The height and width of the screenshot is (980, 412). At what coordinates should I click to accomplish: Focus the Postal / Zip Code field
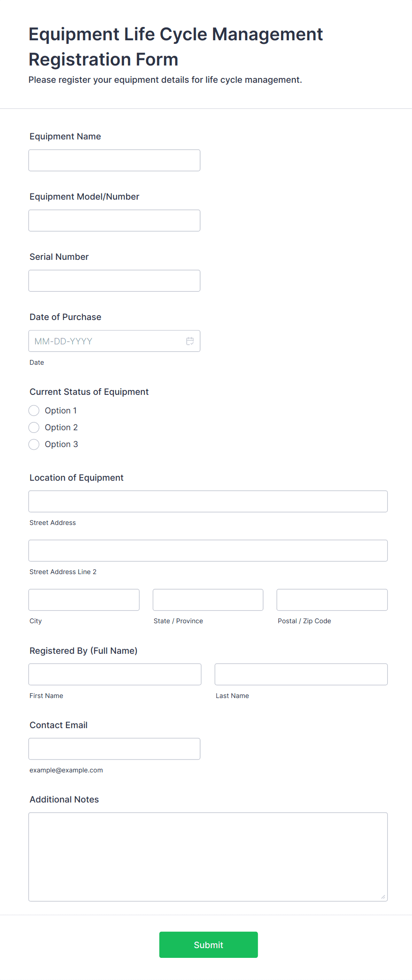coord(332,600)
